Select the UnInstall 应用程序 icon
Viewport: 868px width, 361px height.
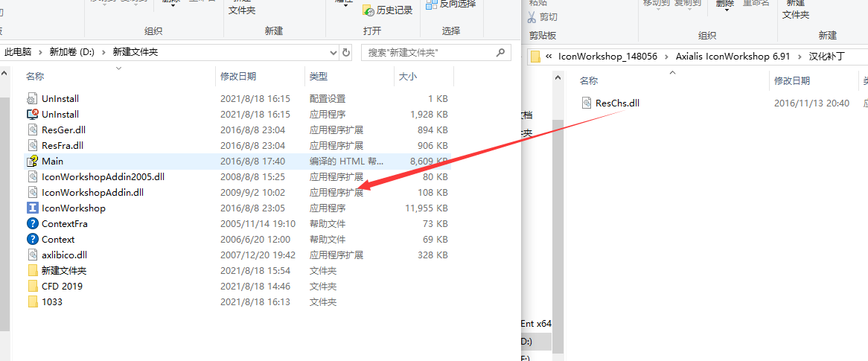[x=32, y=115]
